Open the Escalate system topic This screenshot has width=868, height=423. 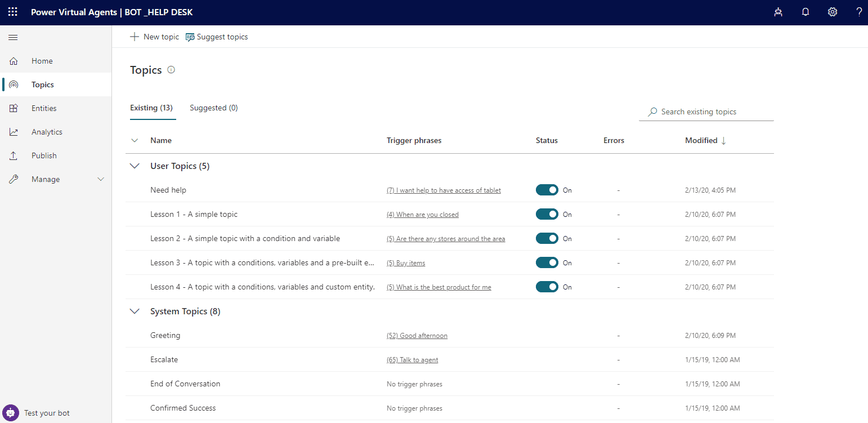(164, 359)
